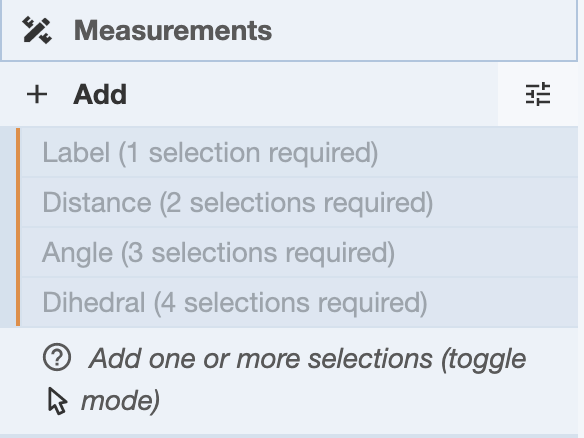Collapse the Measurements section header
This screenshot has width=584, height=438.
click(289, 31)
